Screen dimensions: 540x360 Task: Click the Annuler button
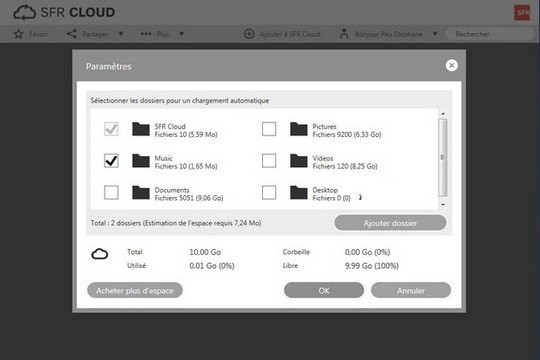click(x=411, y=290)
